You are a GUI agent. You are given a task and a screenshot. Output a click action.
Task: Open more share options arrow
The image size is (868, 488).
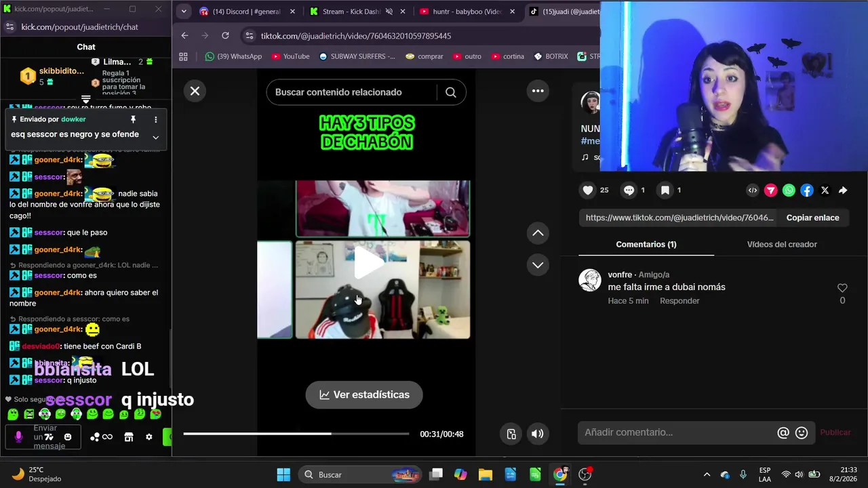click(843, 190)
